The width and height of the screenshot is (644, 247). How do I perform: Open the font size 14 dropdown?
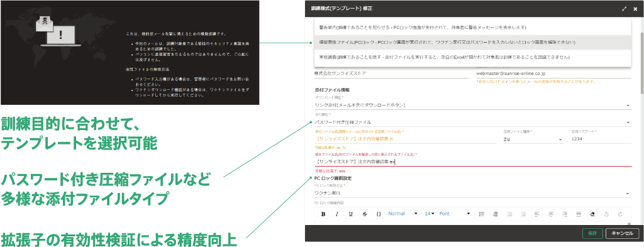(430, 214)
